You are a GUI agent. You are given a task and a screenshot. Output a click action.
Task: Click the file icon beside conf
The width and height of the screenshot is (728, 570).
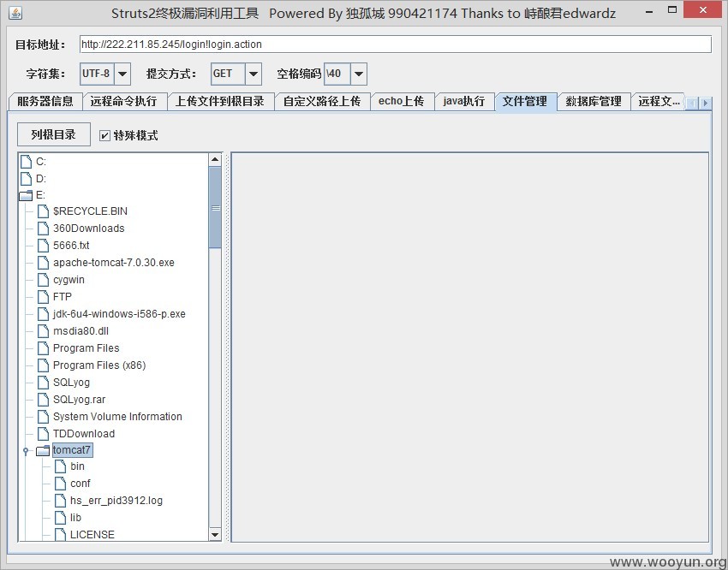pos(60,484)
